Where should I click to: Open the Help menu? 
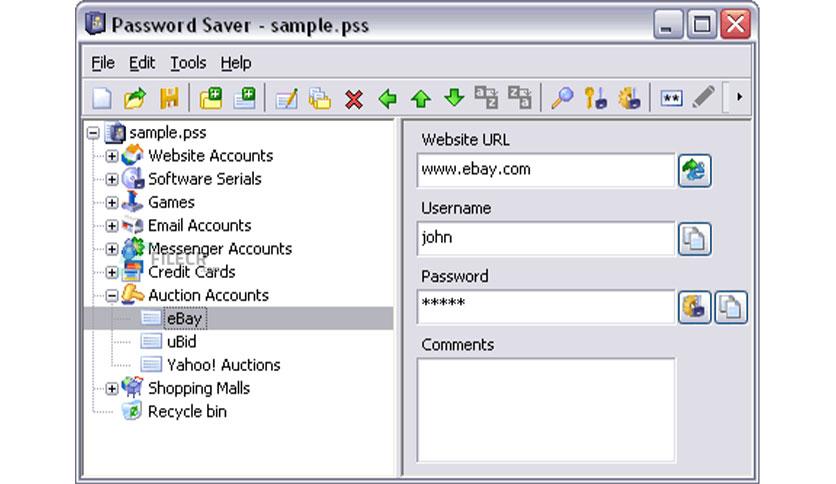coord(236,63)
